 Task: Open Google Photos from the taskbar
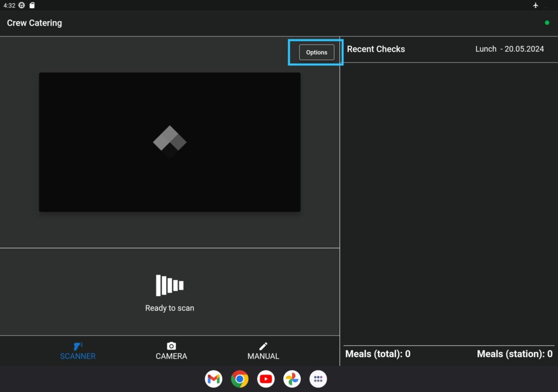[292, 379]
